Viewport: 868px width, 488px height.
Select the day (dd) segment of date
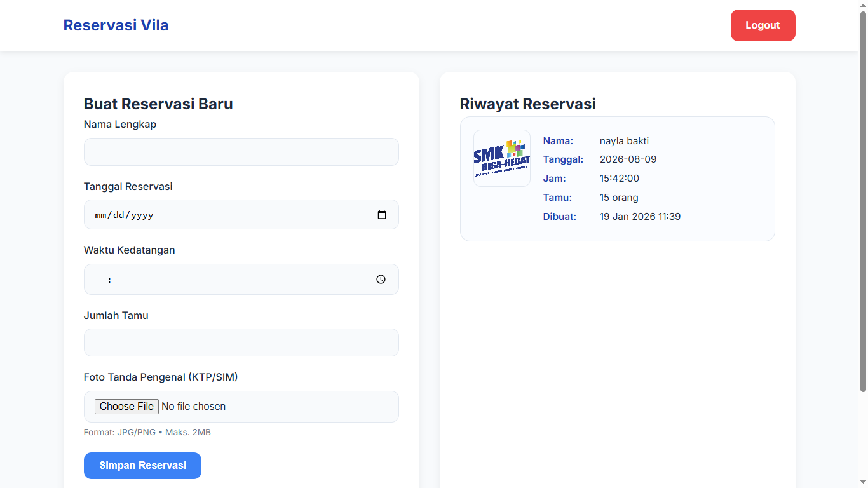(119, 215)
